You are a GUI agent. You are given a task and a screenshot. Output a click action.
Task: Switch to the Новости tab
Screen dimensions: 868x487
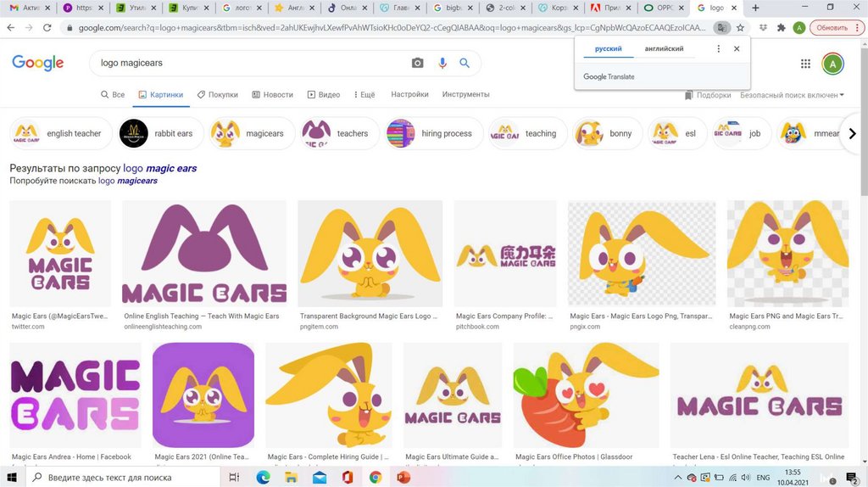pos(272,95)
